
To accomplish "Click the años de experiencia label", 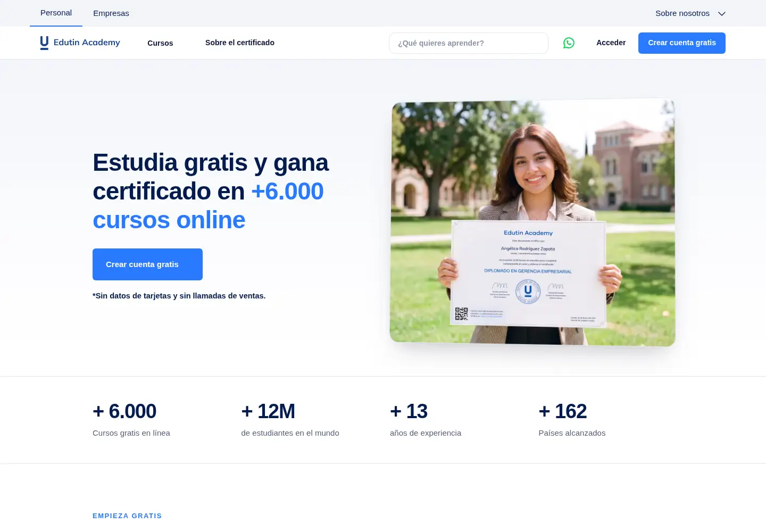I will [x=426, y=433].
